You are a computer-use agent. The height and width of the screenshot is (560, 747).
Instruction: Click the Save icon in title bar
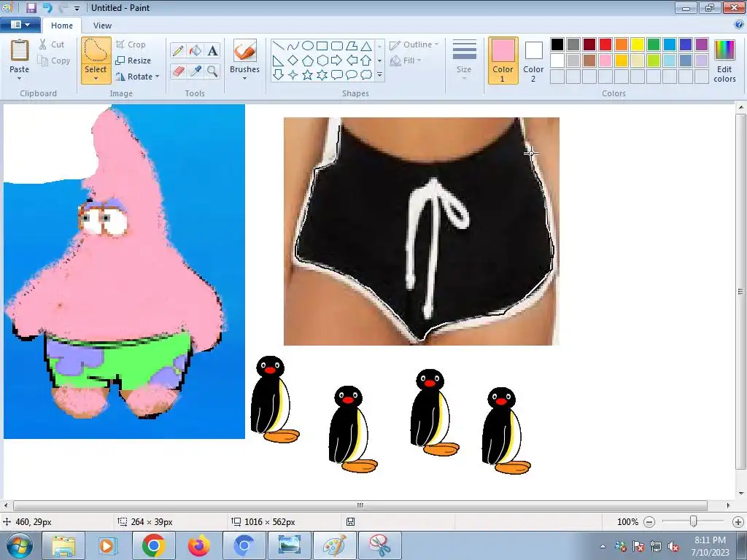click(31, 7)
